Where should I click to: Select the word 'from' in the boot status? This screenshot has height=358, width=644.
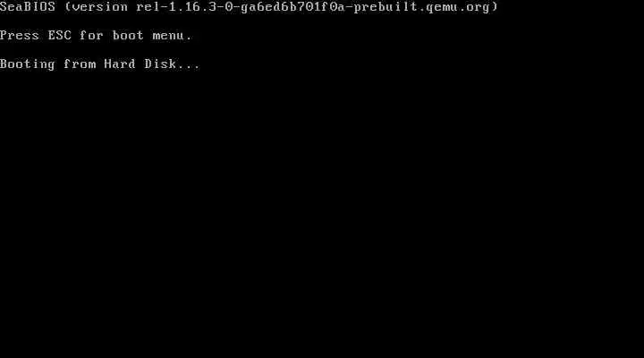[x=80, y=64]
